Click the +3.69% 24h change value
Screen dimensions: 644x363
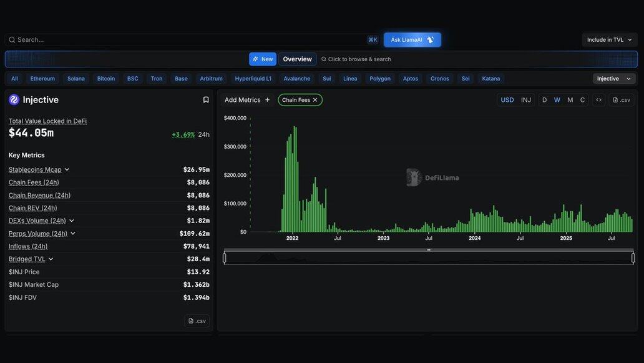click(183, 134)
